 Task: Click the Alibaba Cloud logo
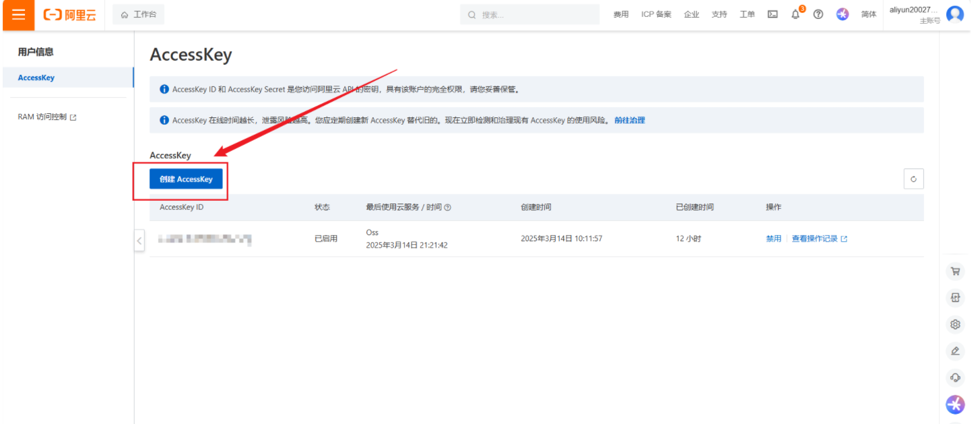point(70,15)
